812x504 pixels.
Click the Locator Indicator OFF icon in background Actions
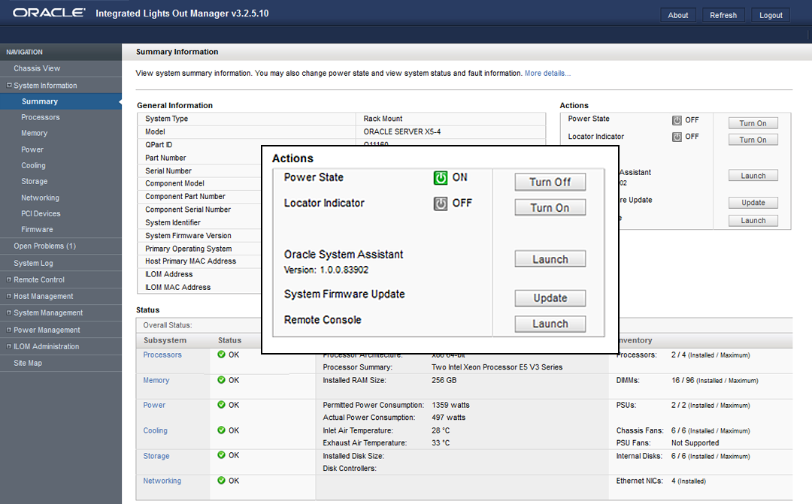tap(677, 137)
